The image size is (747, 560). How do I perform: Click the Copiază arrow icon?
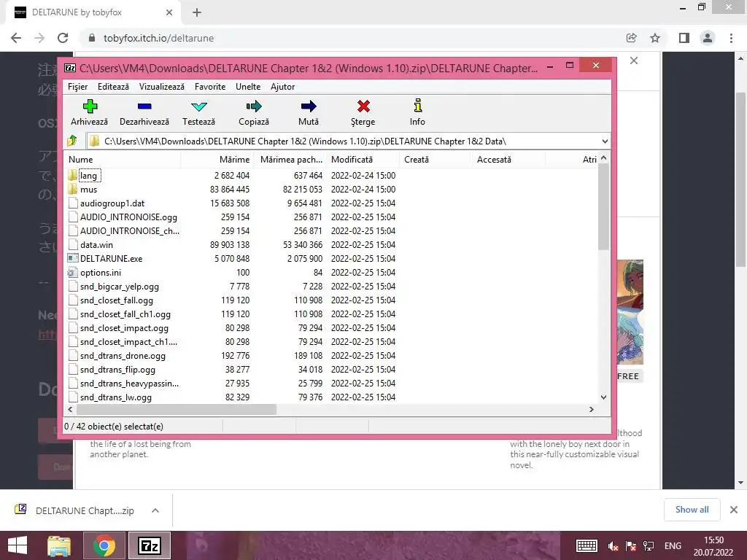pyautogui.click(x=254, y=106)
